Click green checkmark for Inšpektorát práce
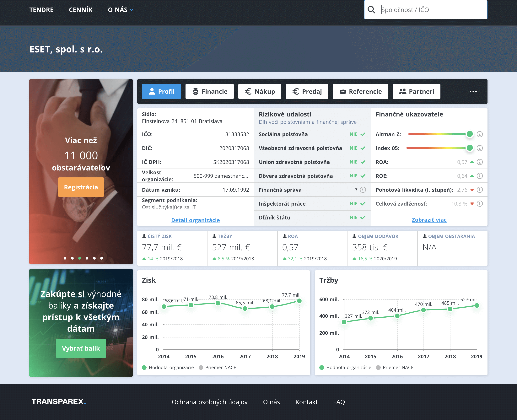Screen dimensions: 517x420 point(363,204)
